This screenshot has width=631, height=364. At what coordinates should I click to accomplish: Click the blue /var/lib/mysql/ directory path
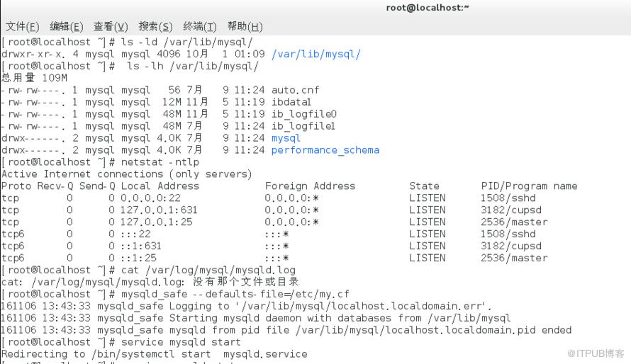(316, 55)
